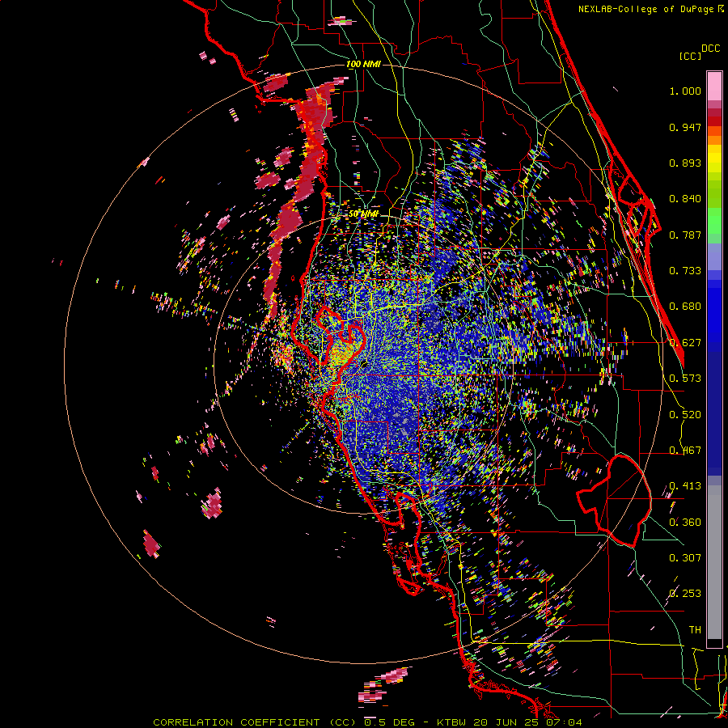
Task: Click the 20 JUN 25 date text
Action: coord(508,722)
